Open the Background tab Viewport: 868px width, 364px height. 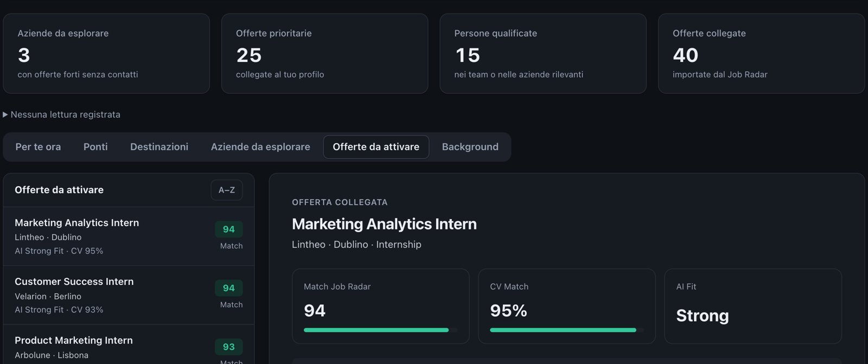click(x=470, y=147)
